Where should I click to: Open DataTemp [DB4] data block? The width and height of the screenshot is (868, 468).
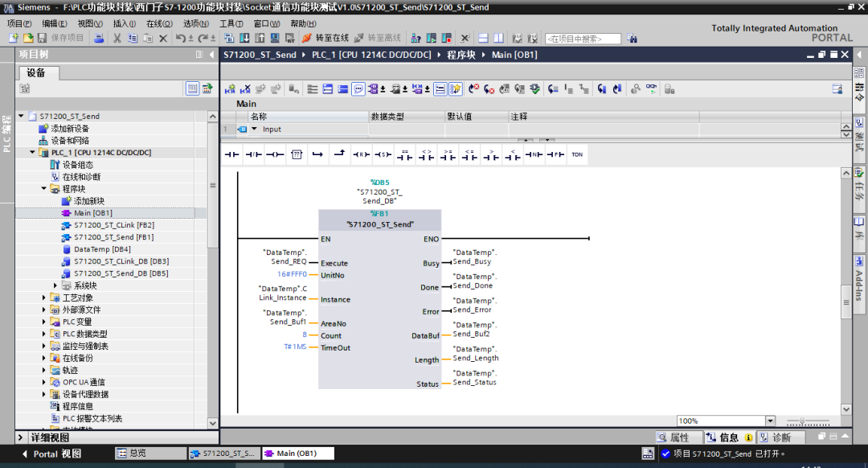point(102,249)
